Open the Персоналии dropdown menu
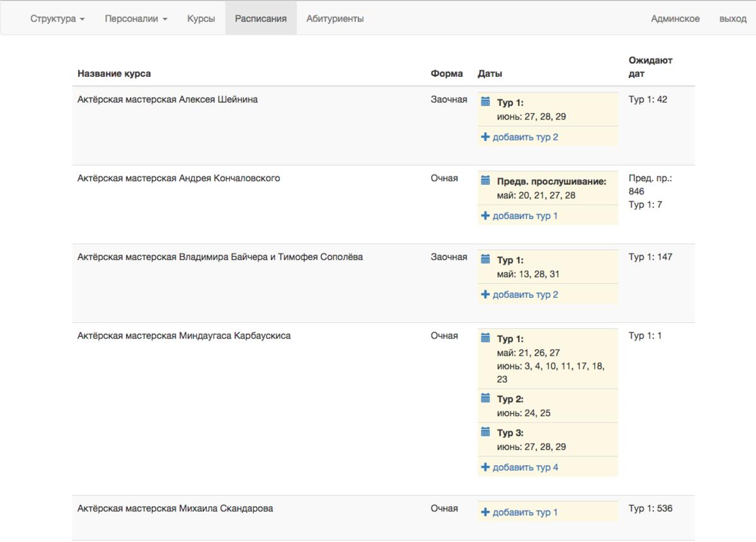This screenshot has height=542, width=756. tap(136, 19)
